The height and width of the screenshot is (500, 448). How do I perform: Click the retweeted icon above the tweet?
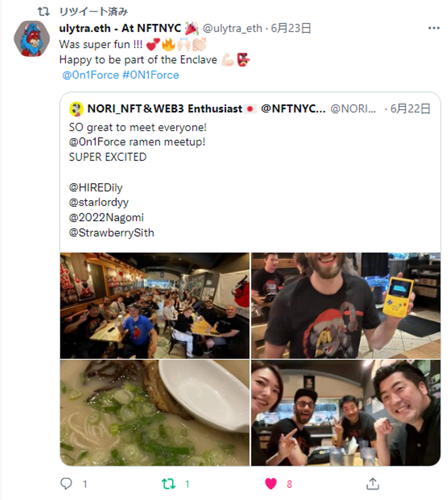tap(44, 12)
